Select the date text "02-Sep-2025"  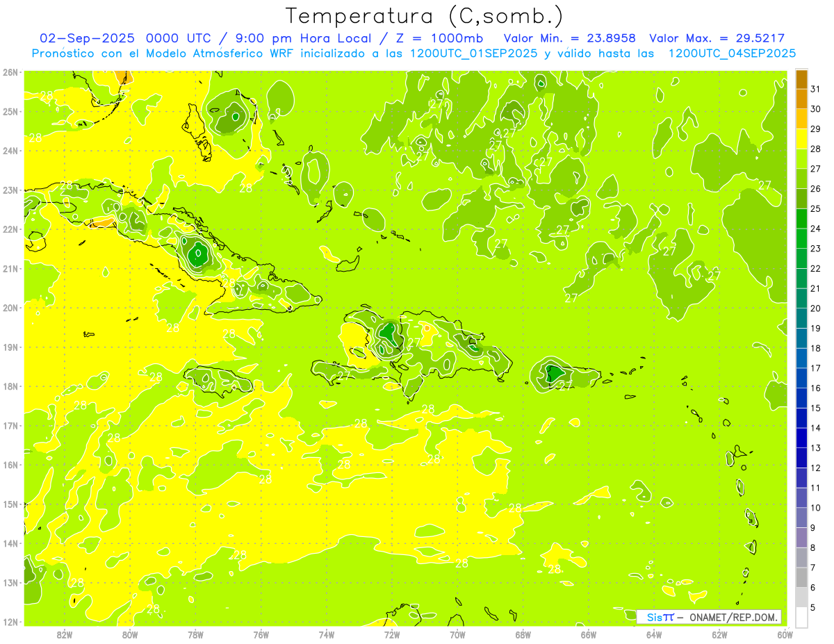pos(88,38)
